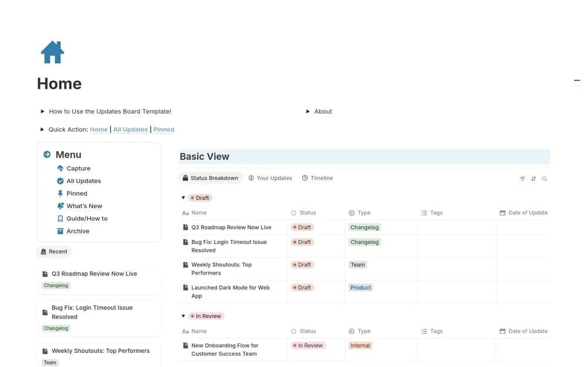Click the Archive box icon
The width and height of the screenshot is (588, 367).
click(60, 231)
